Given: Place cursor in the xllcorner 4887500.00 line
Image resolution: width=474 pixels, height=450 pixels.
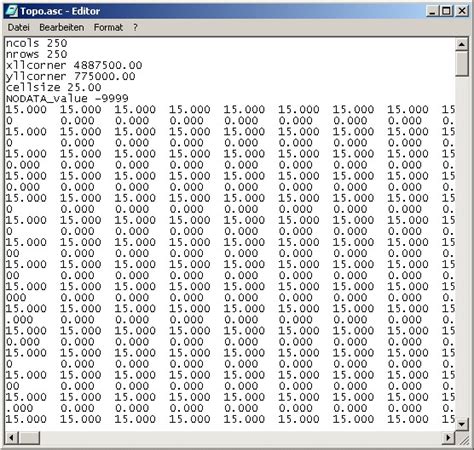Looking at the screenshot, I should pos(74,65).
